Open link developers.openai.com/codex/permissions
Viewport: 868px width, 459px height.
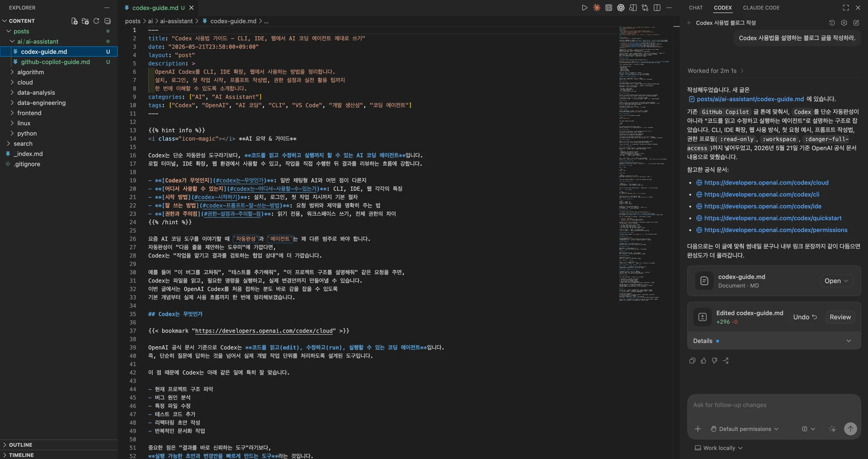click(x=776, y=230)
